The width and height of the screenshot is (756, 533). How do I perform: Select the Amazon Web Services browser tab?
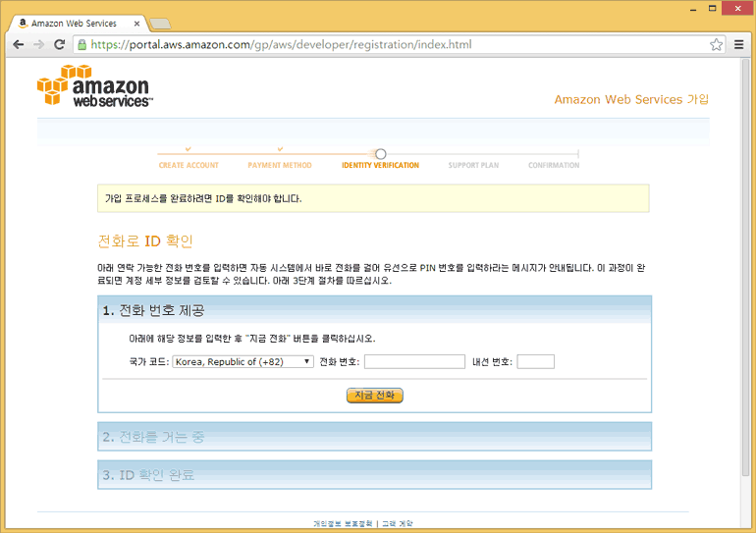click(74, 23)
